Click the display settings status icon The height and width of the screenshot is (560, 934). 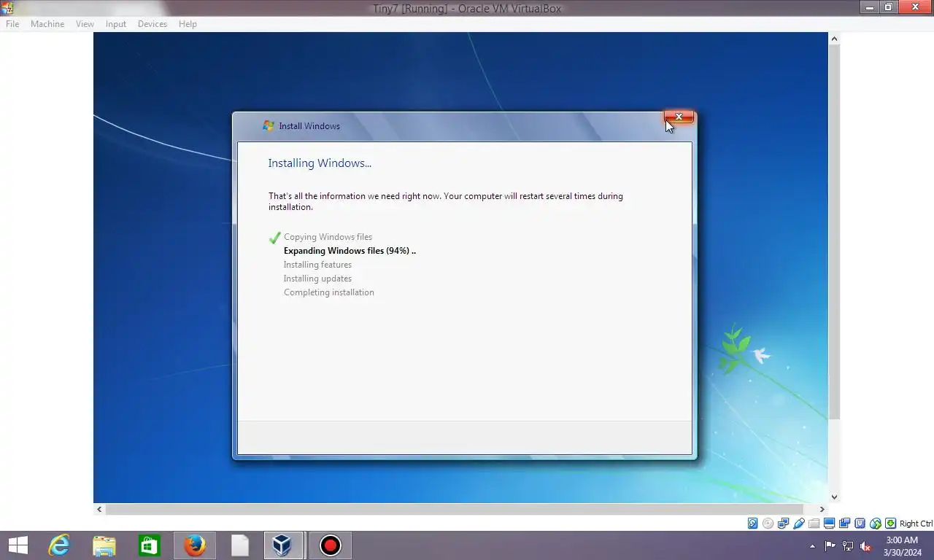[829, 524]
